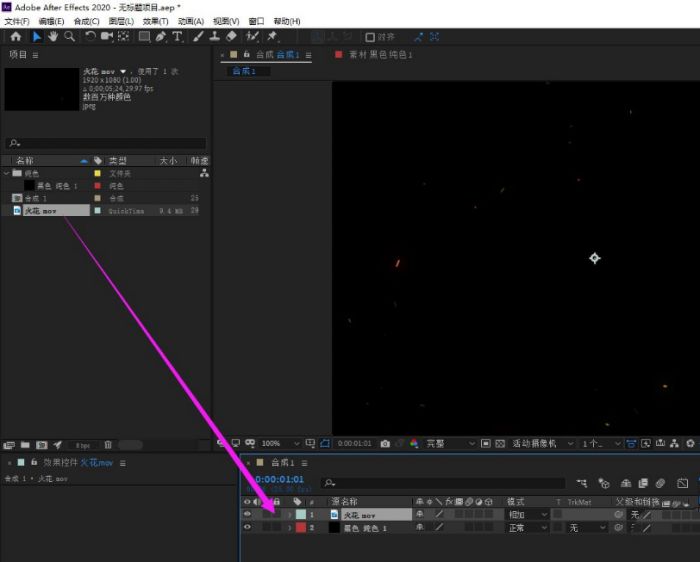The height and width of the screenshot is (562, 700).
Task: Select the Puppet Pin tool
Action: coord(271,36)
